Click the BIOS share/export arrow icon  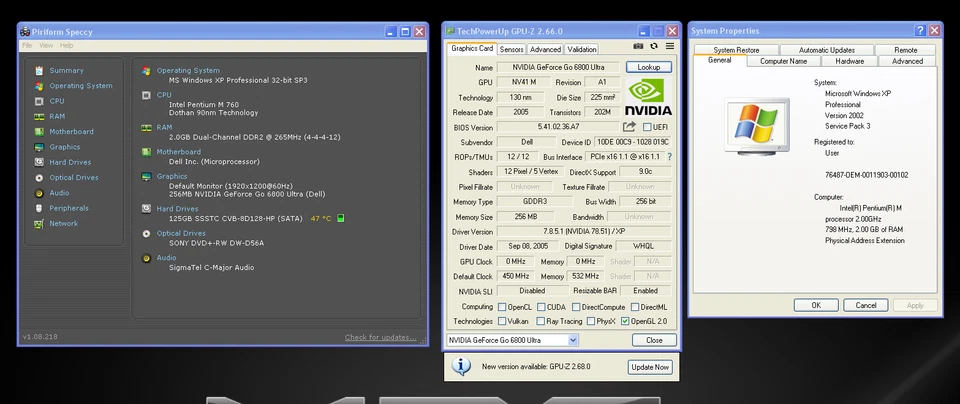coord(629,127)
